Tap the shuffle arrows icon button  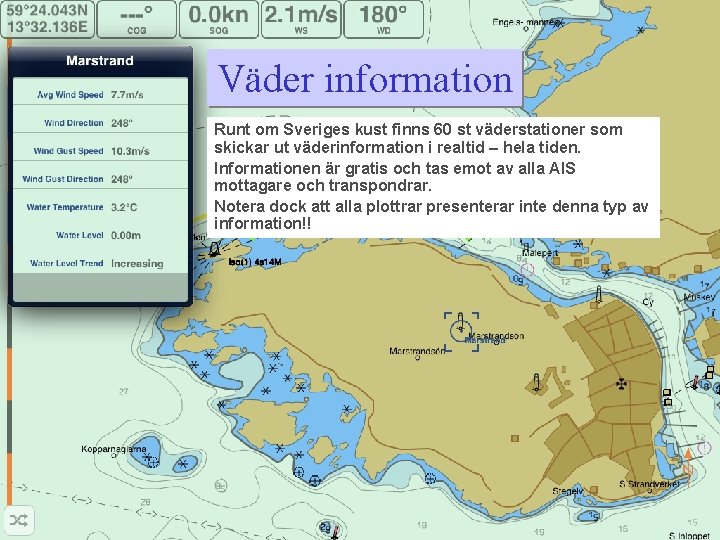tap(18, 520)
